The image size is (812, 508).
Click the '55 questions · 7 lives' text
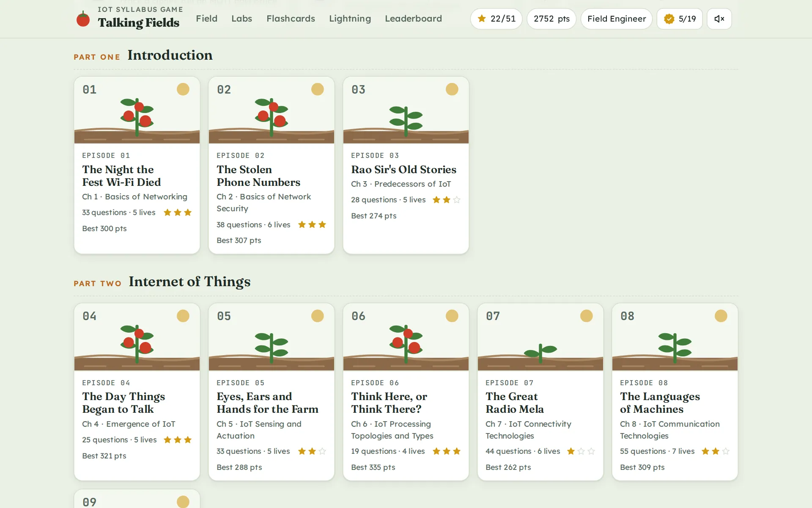pos(657,451)
